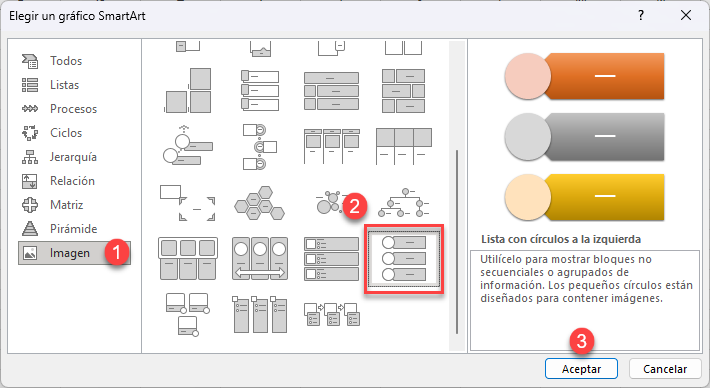Pick the circle hierarchy org chart layout
Viewport: 710px width, 388px height.
pyautogui.click(x=403, y=202)
